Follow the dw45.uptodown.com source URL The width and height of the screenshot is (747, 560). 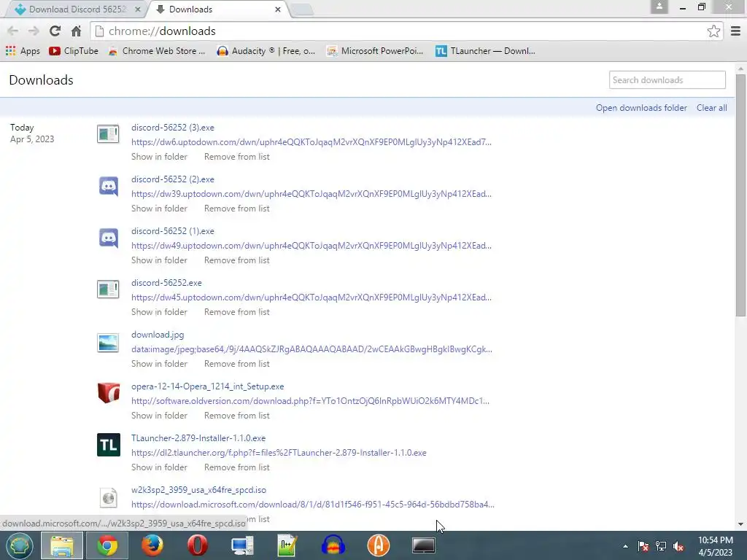[311, 297]
